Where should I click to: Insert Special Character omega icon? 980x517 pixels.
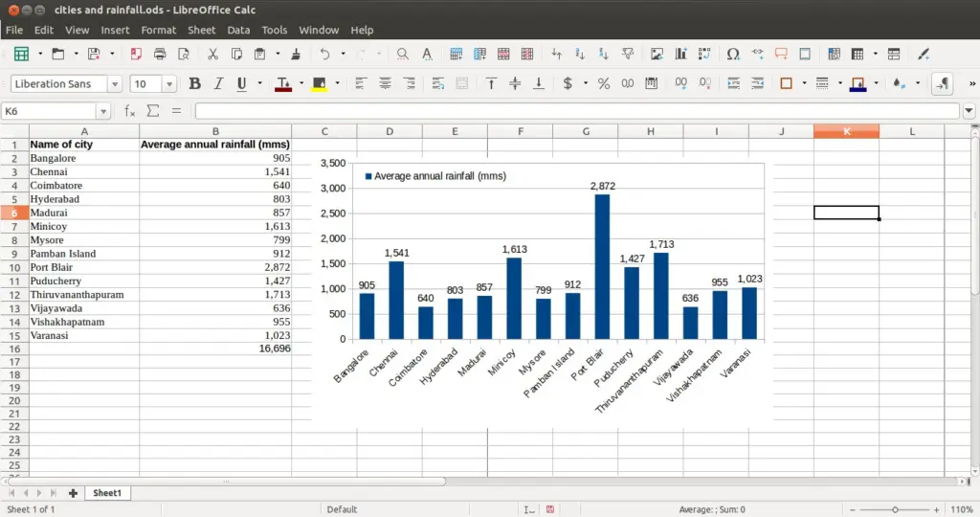[733, 55]
